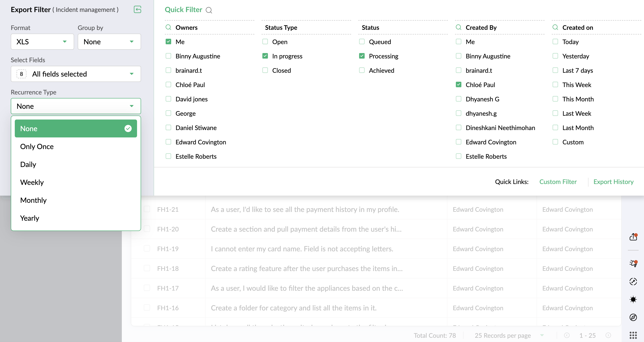Viewport: 644px width, 342px height.
Task: Choose 'Weekly' recurrence option
Action: point(32,182)
